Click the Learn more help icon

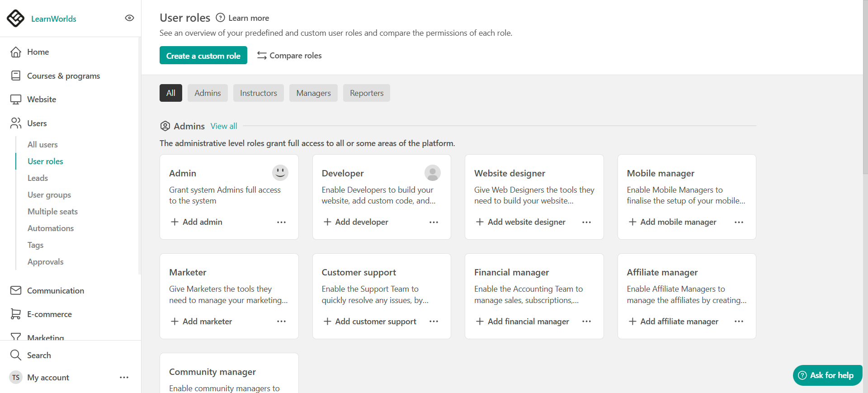tap(220, 18)
